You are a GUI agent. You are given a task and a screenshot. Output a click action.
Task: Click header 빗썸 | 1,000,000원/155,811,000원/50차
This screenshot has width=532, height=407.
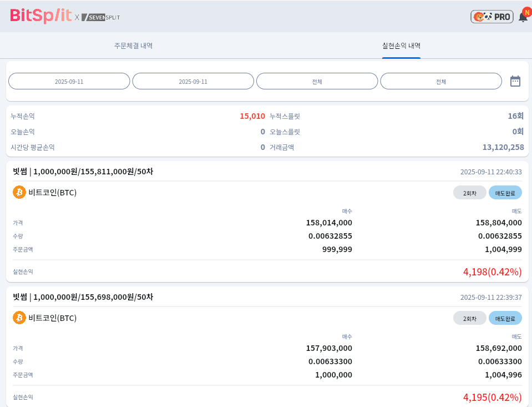83,172
